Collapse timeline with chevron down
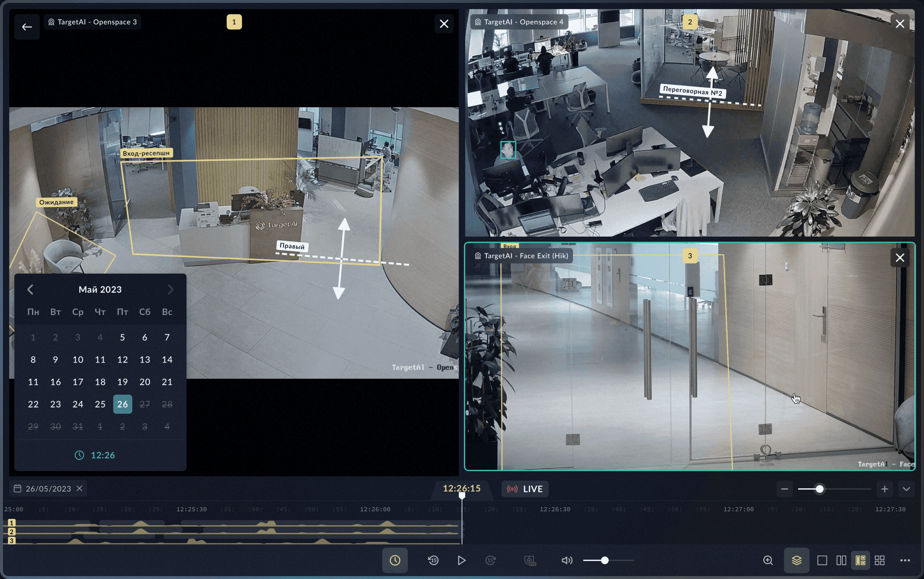 906,489
